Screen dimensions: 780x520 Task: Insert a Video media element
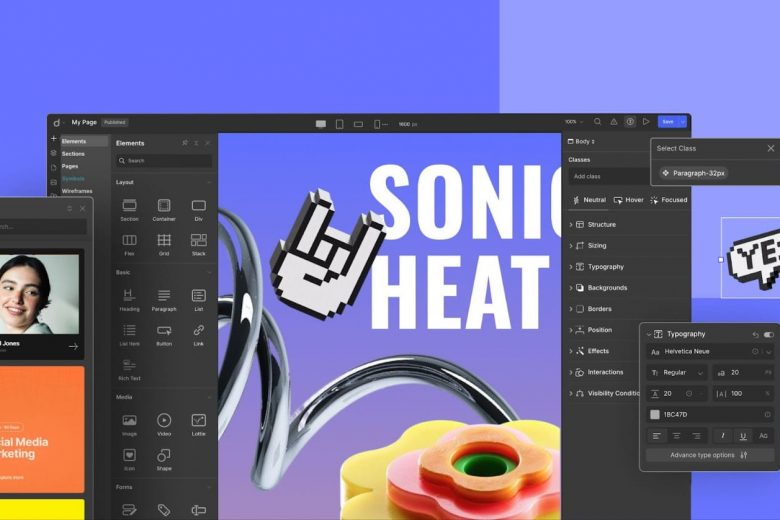coord(163,424)
